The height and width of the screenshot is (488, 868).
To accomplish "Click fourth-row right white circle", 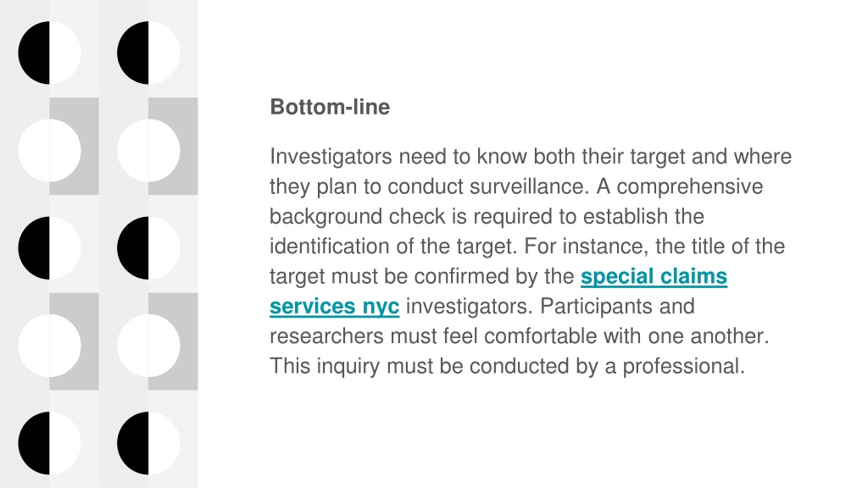I will point(148,346).
